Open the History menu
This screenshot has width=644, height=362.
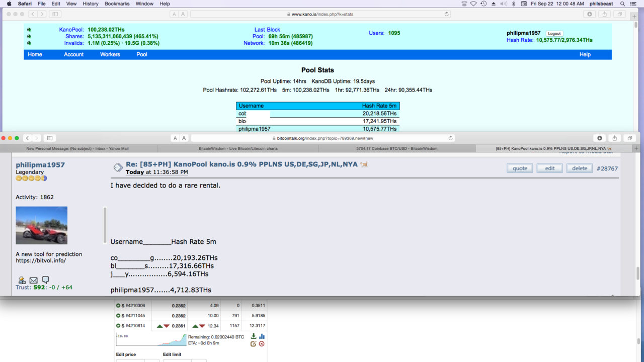pyautogui.click(x=91, y=4)
